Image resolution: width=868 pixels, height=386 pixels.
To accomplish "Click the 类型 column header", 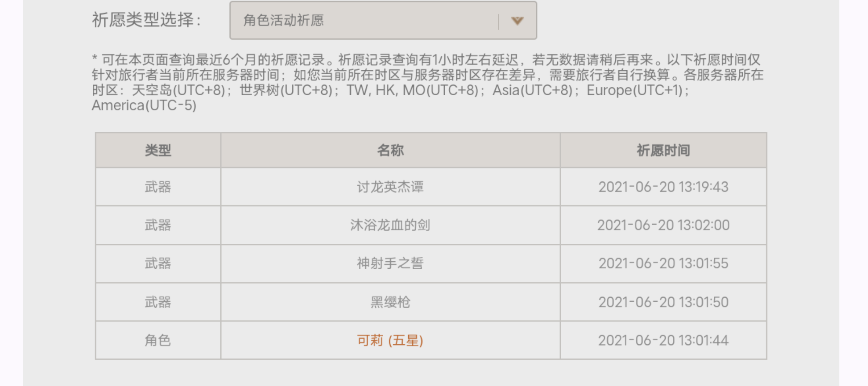I will pyautogui.click(x=158, y=151).
